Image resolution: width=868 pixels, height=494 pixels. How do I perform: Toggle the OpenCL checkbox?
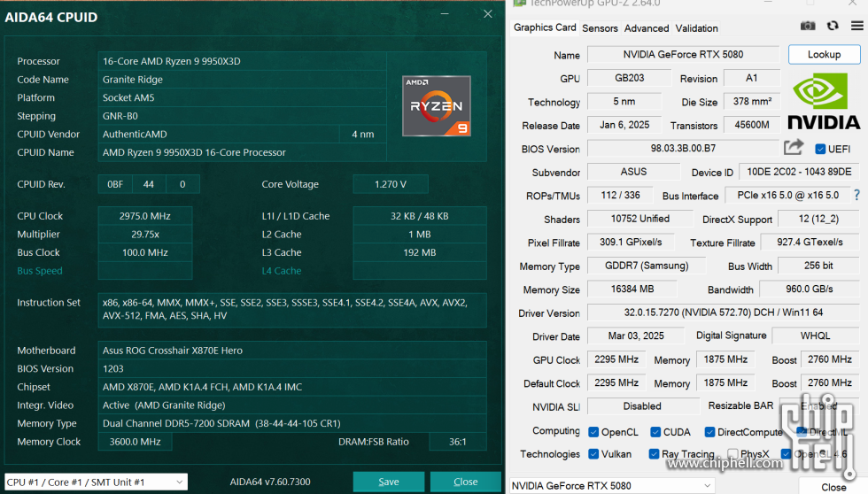(x=593, y=431)
